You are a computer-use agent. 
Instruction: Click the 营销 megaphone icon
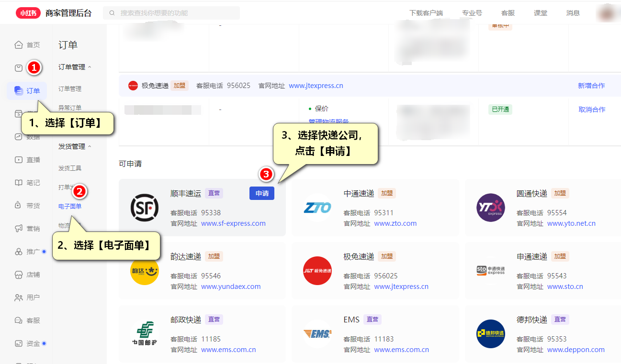19,229
